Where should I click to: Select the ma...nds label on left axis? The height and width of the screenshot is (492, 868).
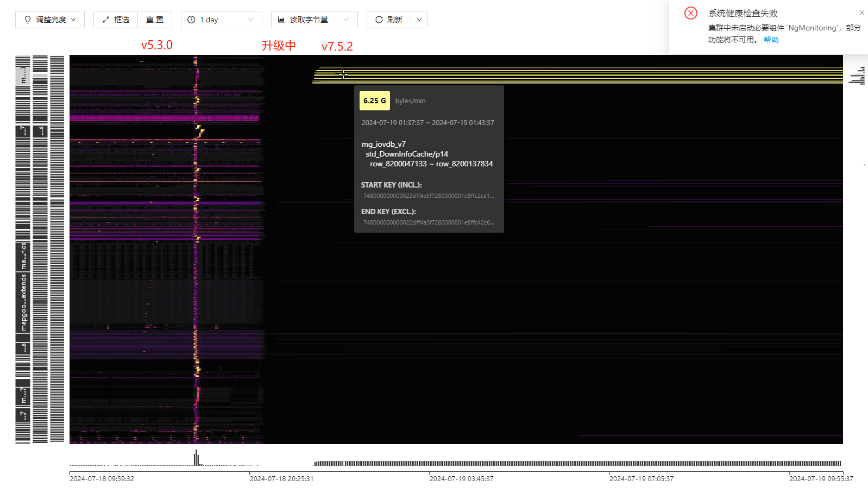[x=23, y=256]
